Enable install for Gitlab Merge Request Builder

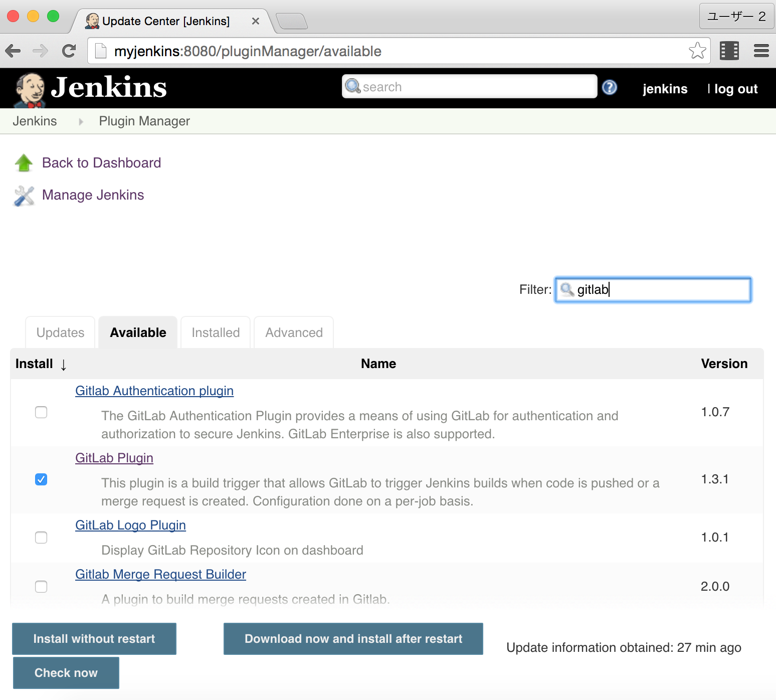pyautogui.click(x=41, y=587)
